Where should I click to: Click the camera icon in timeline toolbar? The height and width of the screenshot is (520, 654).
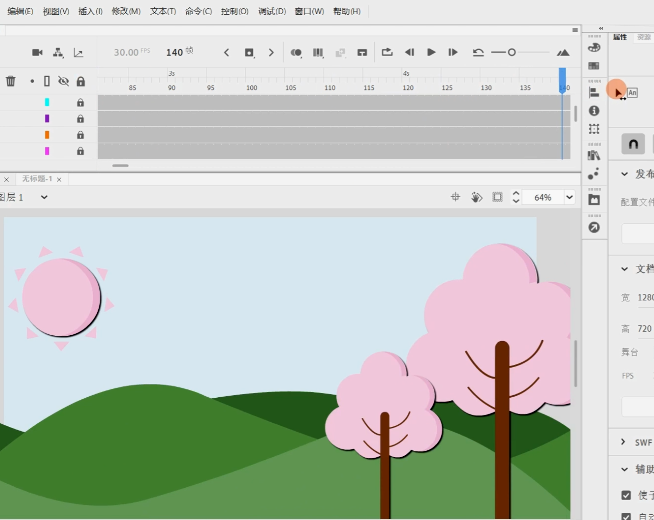[37, 52]
